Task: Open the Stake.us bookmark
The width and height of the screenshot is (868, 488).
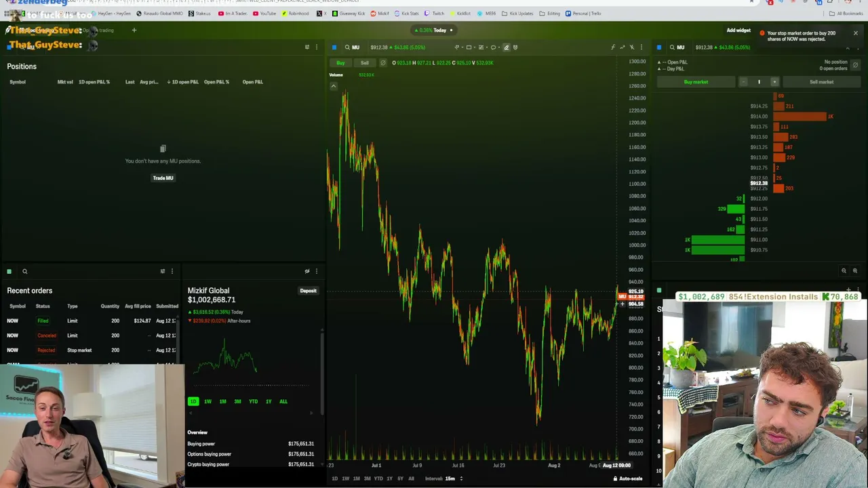Action: 199,14
